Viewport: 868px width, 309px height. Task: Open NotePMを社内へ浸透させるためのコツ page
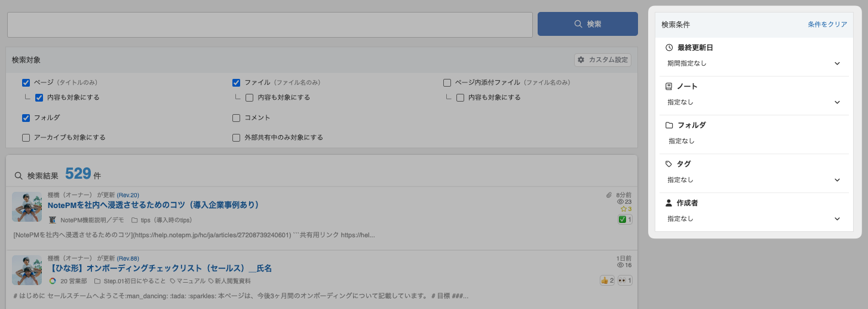tap(153, 205)
